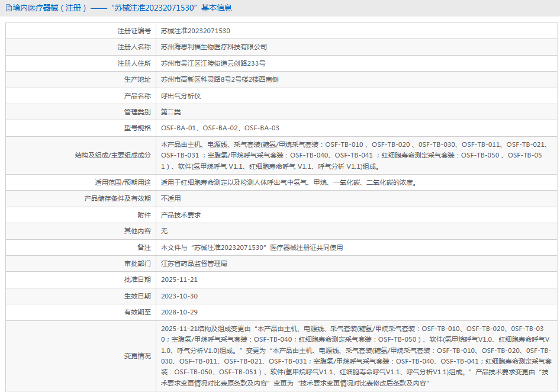Select the remark text starting 本文件与
Image resolution: width=560 pixels, height=392 pixels.
click(x=252, y=248)
